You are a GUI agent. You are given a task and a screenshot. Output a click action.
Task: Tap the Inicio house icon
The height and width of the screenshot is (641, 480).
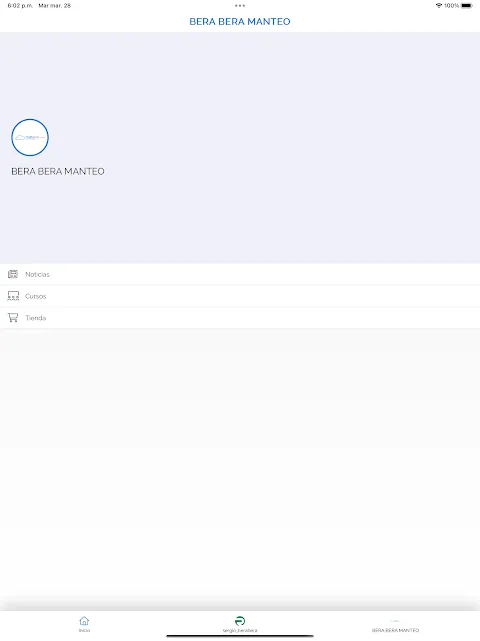84,621
